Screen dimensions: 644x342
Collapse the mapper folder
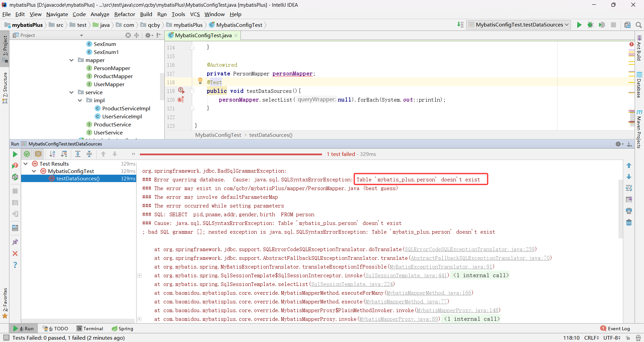[x=71, y=60]
